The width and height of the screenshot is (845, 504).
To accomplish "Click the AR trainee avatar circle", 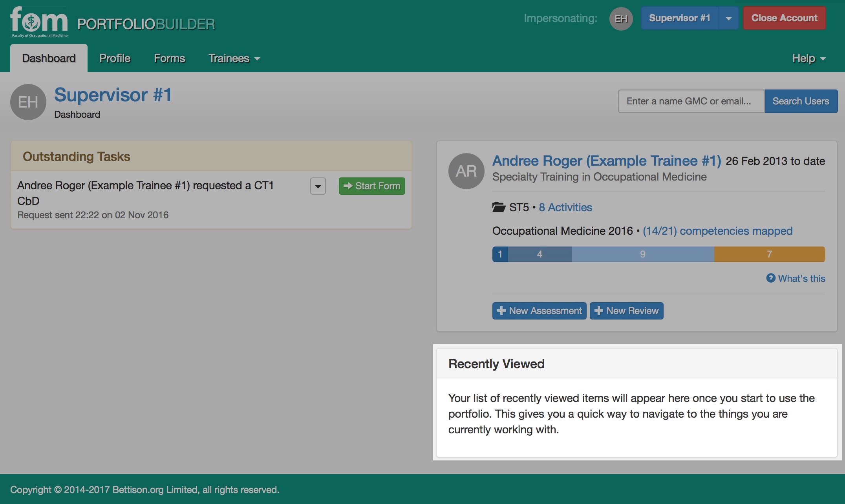I will 466,171.
